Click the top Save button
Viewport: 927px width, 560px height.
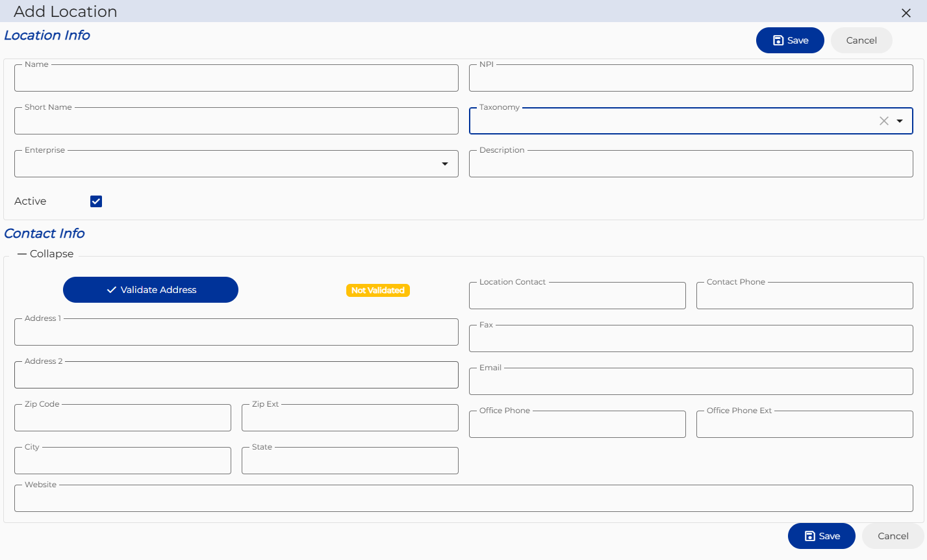point(790,40)
